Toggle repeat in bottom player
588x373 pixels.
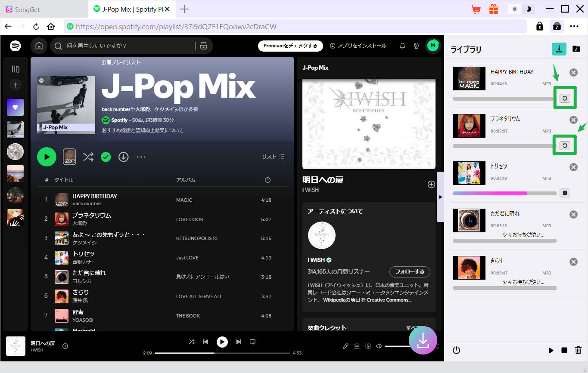coord(253,342)
